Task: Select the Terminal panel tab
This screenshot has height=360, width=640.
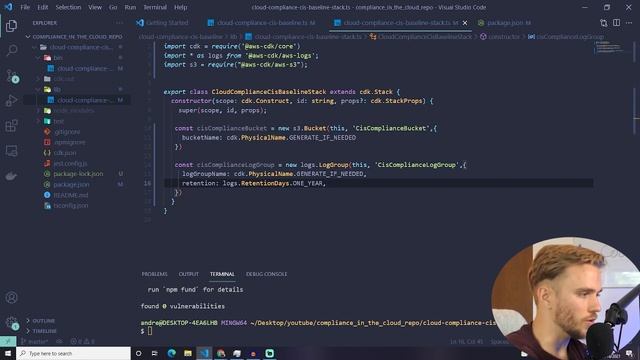Action: 222,274
